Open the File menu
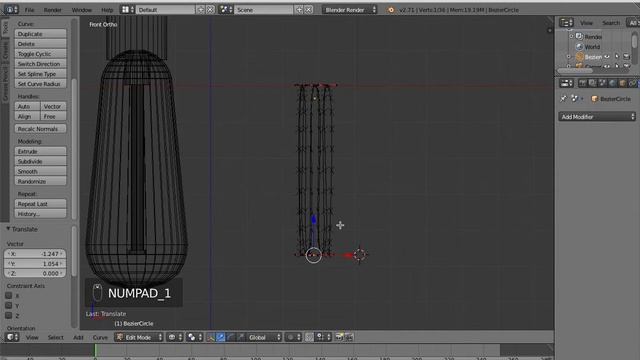 point(29,10)
